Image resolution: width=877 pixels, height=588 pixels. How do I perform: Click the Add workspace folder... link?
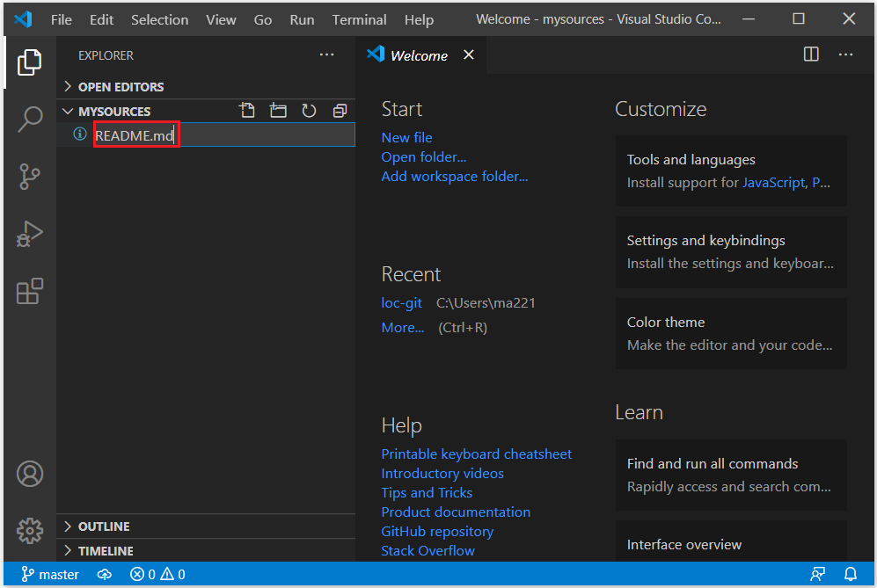coord(454,176)
